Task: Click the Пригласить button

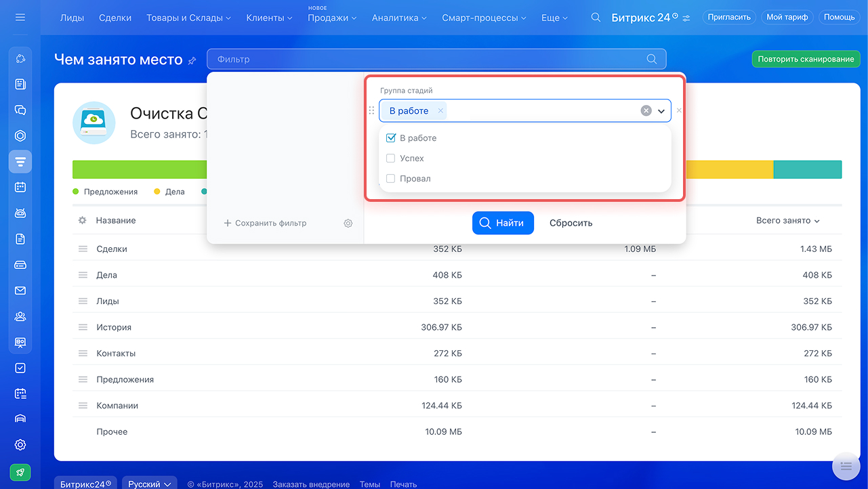Action: [x=728, y=17]
